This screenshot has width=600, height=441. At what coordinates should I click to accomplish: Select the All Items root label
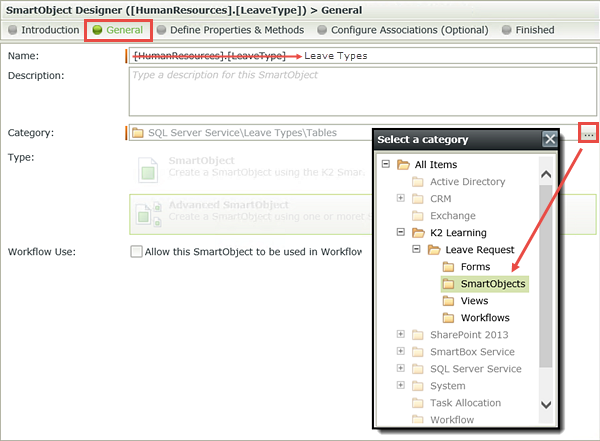436,165
